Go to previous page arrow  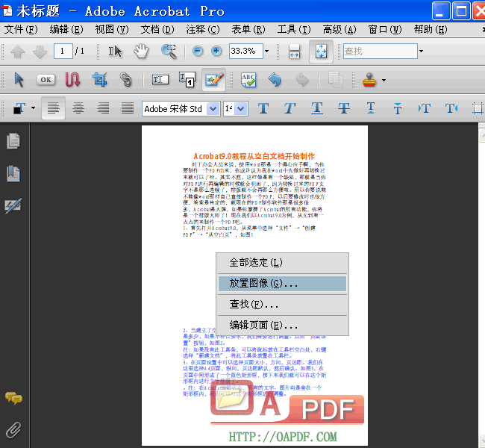(x=18, y=52)
